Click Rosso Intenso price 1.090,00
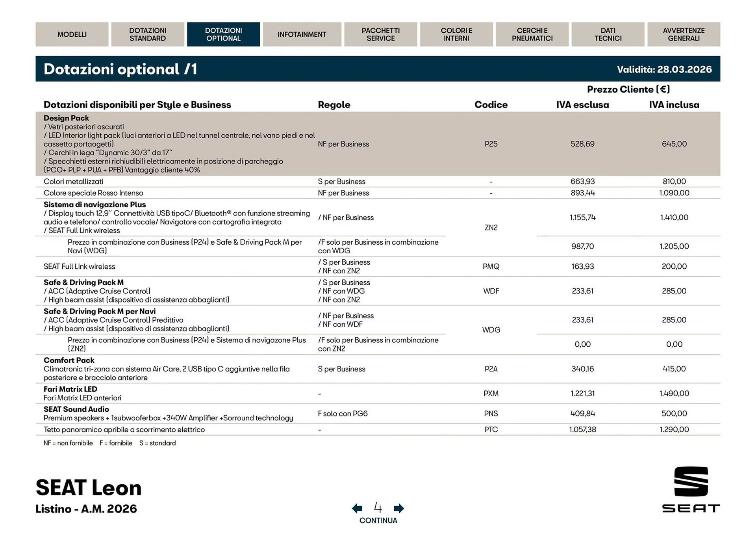756x535 pixels. (x=674, y=193)
